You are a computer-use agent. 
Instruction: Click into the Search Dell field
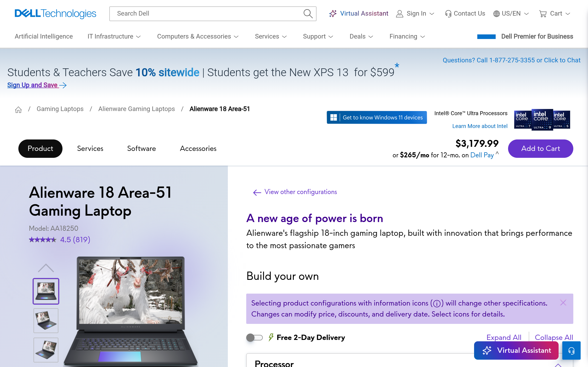coord(209,14)
